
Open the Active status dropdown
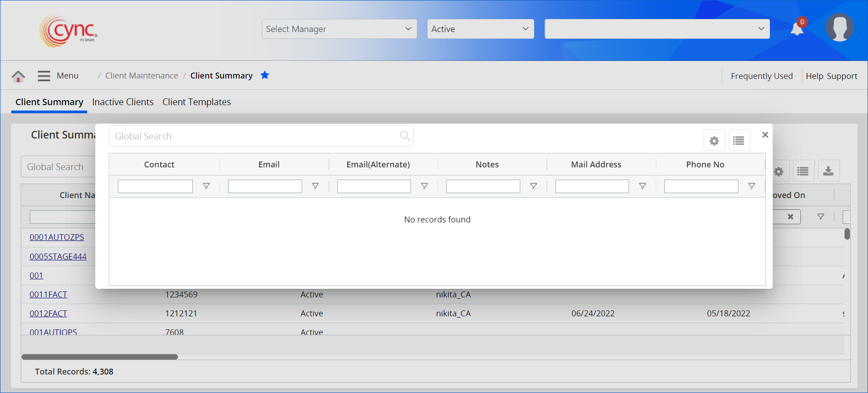tap(480, 29)
